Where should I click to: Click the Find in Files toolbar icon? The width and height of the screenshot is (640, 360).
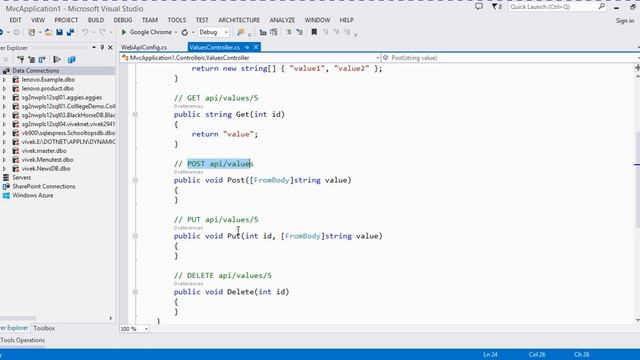tap(240, 32)
